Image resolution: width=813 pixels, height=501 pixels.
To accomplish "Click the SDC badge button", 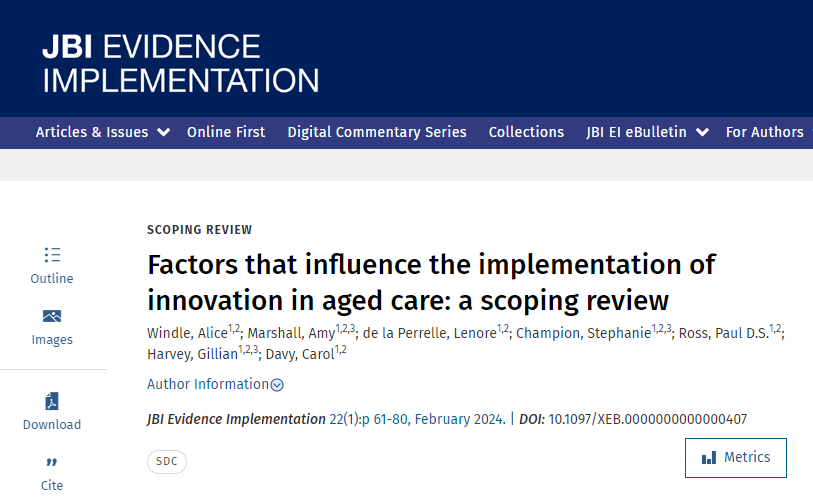I will 167,462.
